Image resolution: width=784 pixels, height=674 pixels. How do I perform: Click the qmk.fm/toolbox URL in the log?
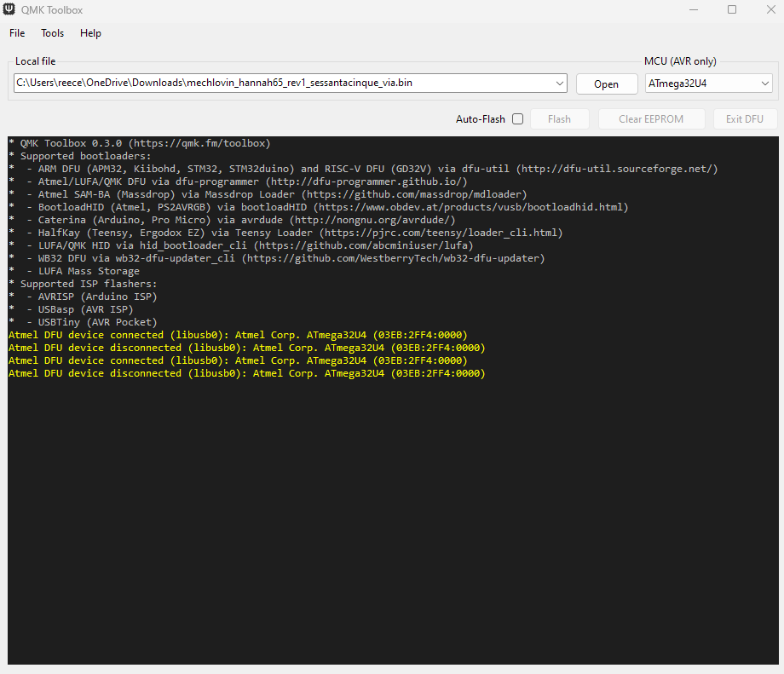pos(199,143)
